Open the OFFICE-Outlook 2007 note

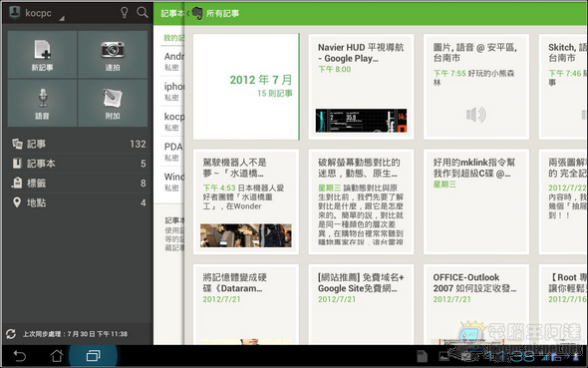[476, 304]
